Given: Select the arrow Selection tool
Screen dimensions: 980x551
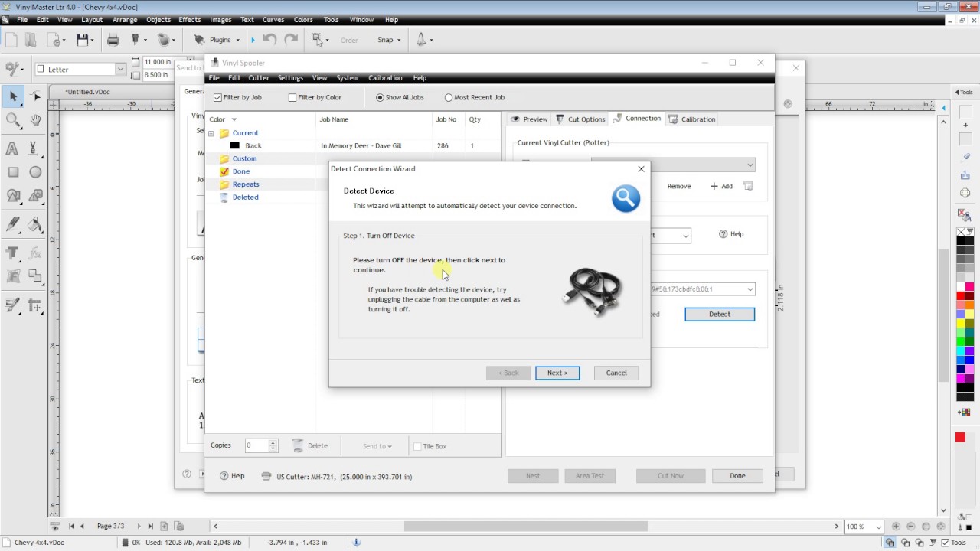Looking at the screenshot, I should tap(13, 96).
